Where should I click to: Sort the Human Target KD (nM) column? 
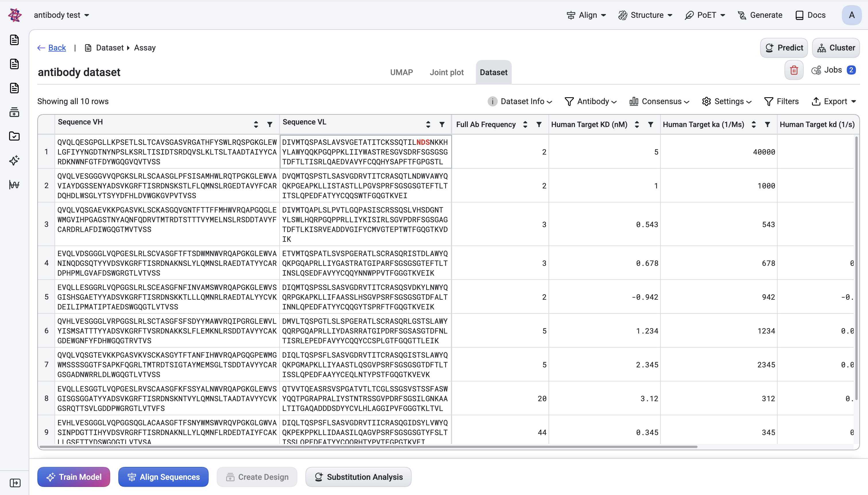[637, 124]
